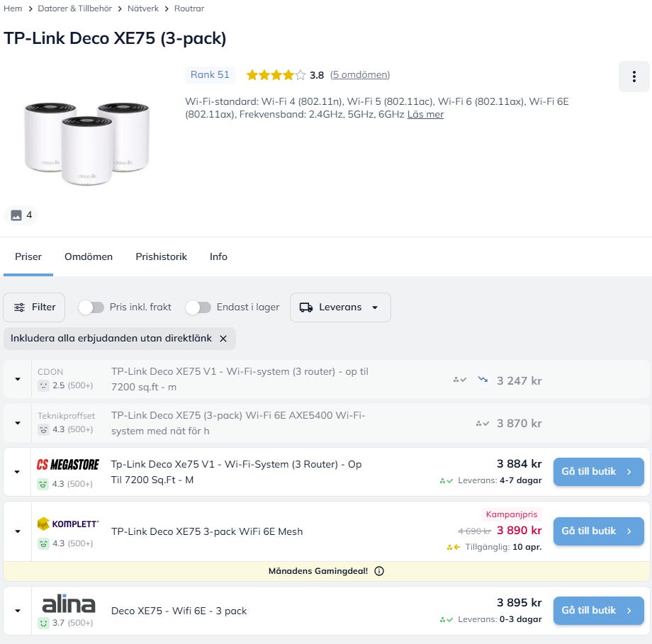Expand the Komplett offer details
The image size is (652, 644).
17,531
